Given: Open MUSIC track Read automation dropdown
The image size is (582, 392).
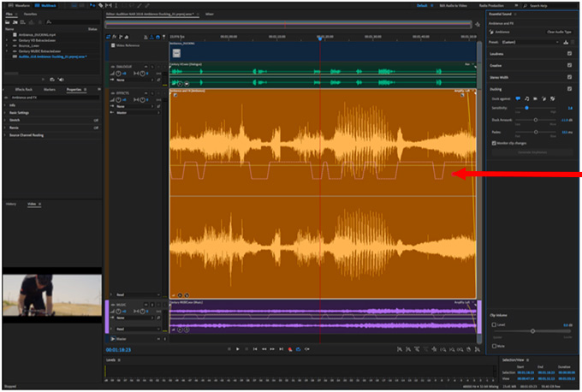Looking at the screenshot, I should (138, 330).
